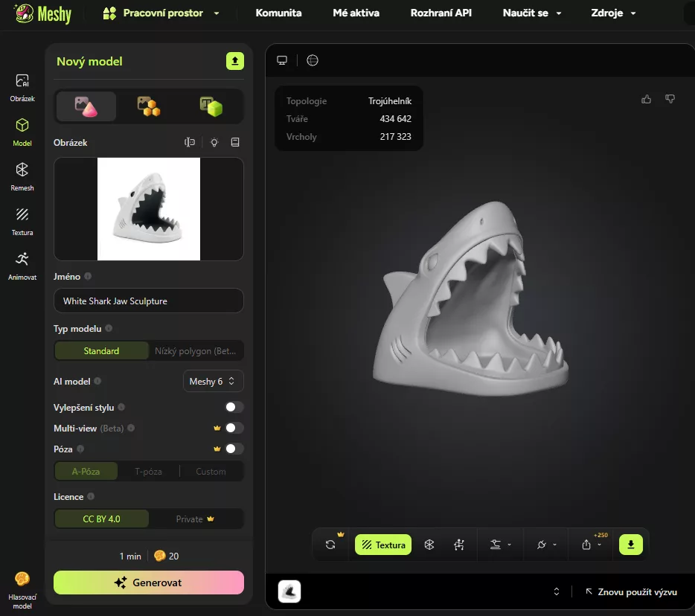Enable the Vylepšení stylu toggle
The width and height of the screenshot is (695, 616).
[x=234, y=407]
